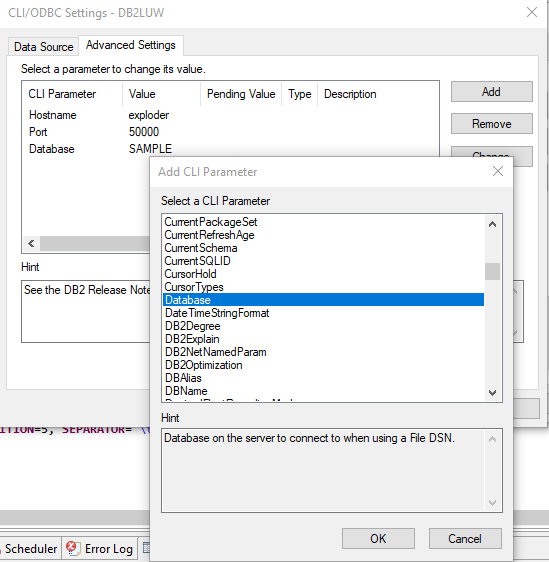549x562 pixels.
Task: Click the Description column header
Action: pos(350,94)
